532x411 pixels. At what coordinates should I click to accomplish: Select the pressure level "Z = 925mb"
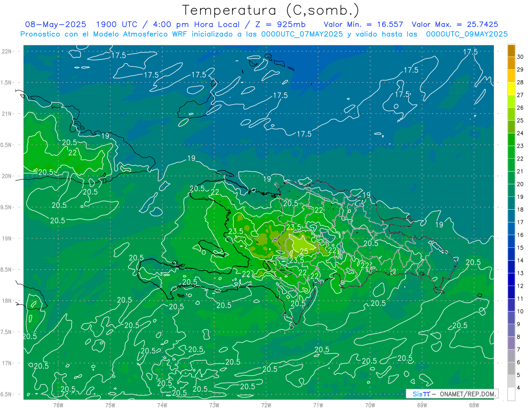click(x=281, y=24)
